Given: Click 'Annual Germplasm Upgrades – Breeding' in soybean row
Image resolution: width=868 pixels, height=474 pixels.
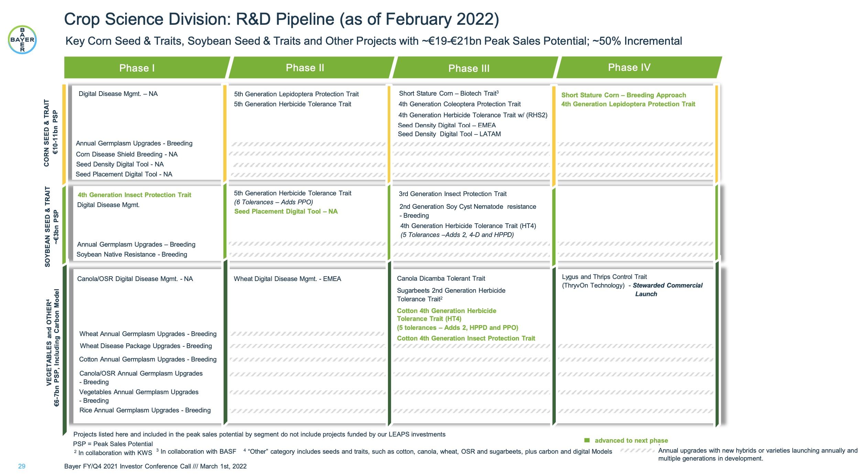Looking at the screenshot, I should (136, 244).
